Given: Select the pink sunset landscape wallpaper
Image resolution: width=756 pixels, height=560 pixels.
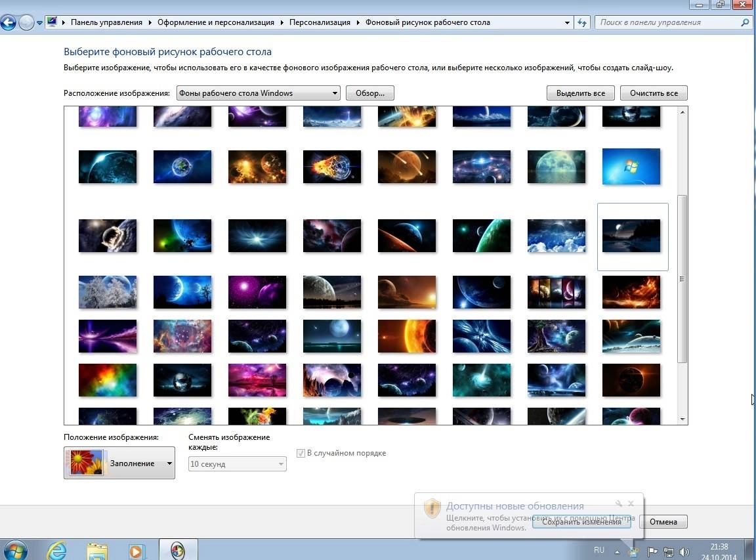Looking at the screenshot, I should click(x=257, y=380).
